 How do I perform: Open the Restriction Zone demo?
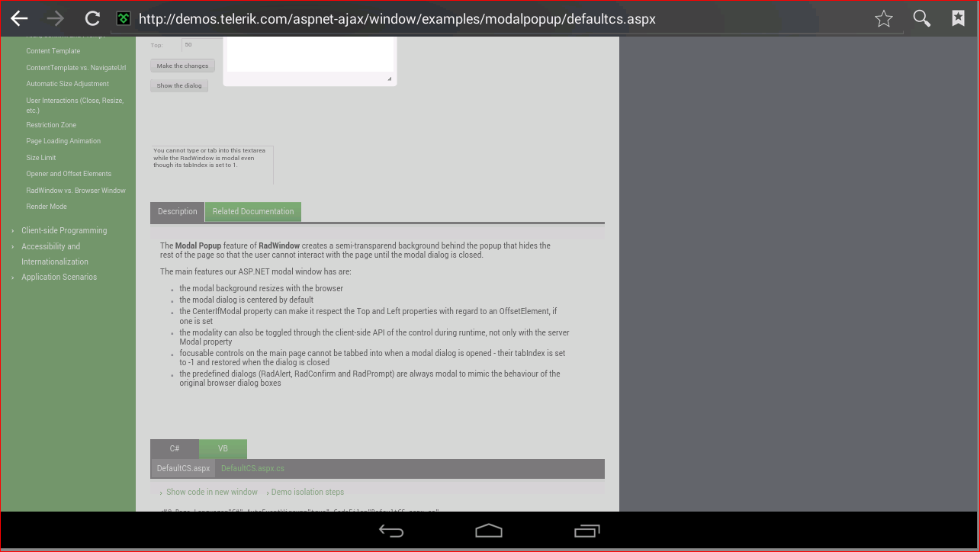click(51, 125)
